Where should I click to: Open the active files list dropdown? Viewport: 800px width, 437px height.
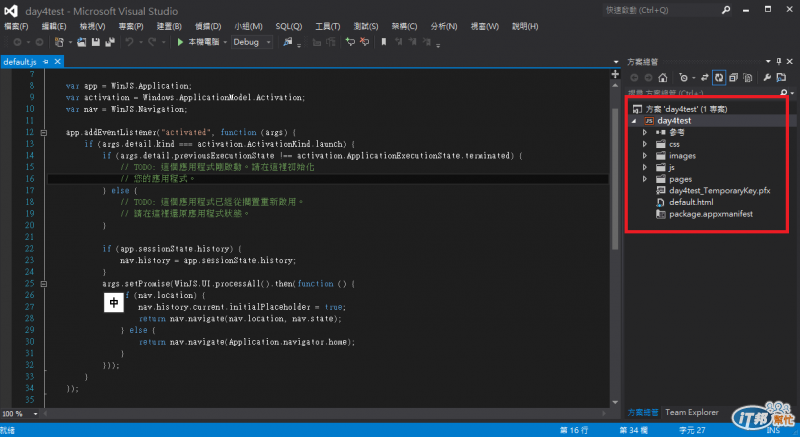click(615, 62)
